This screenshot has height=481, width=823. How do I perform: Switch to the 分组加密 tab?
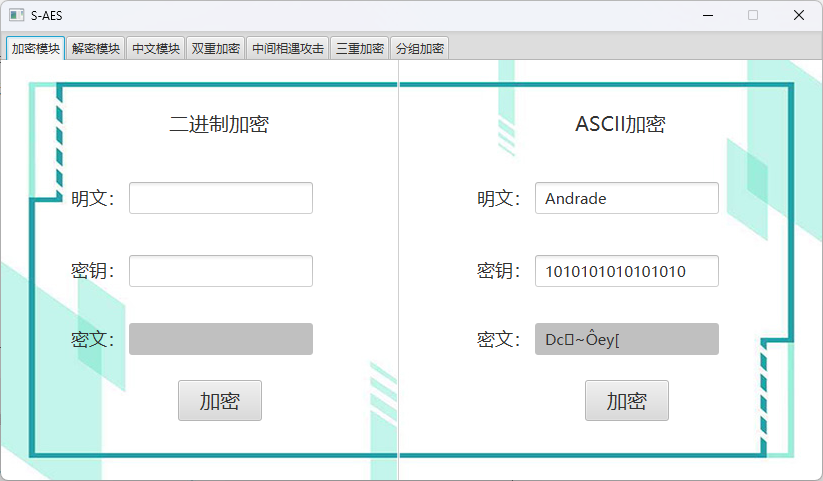419,48
